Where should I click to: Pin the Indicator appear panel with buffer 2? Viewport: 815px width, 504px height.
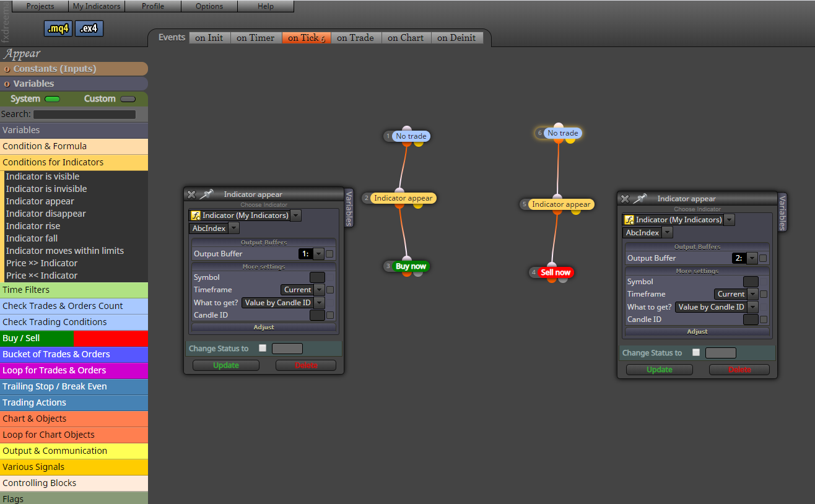pyautogui.click(x=640, y=199)
